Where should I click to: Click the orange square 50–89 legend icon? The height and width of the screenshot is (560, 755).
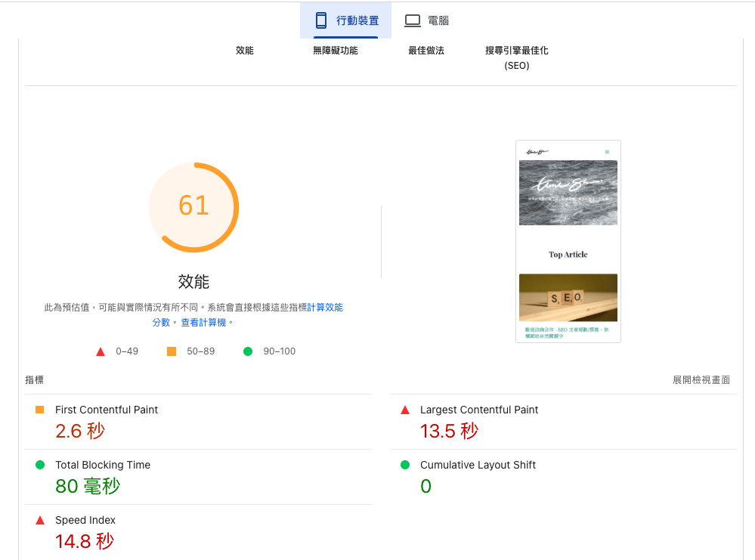click(x=172, y=351)
